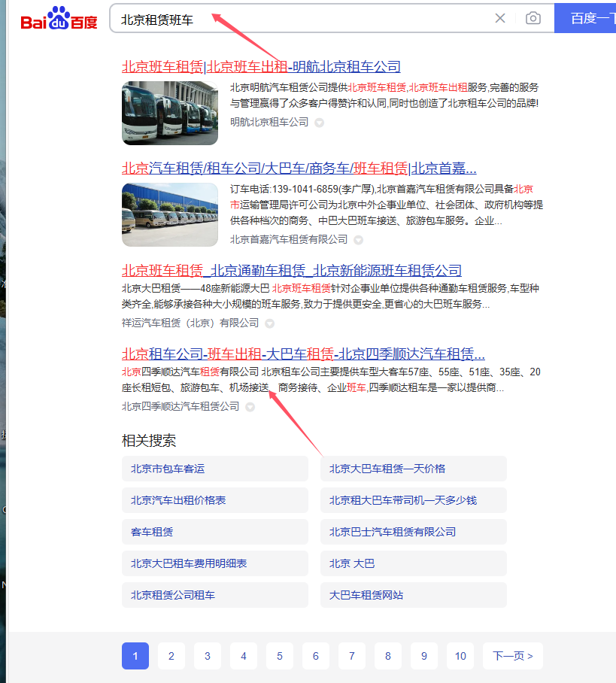Open the 北京四季顺达汽车租赁 result title
This screenshot has height=683, width=616.
click(x=303, y=354)
